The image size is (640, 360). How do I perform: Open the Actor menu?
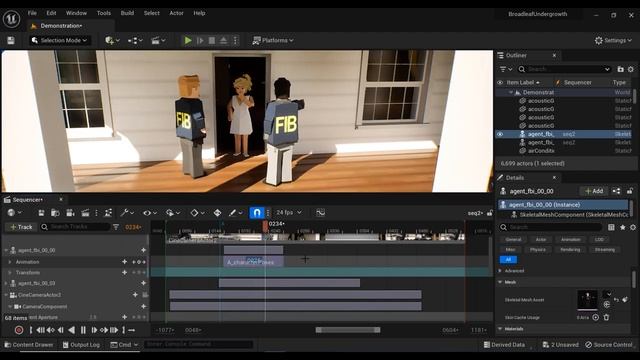tap(176, 13)
